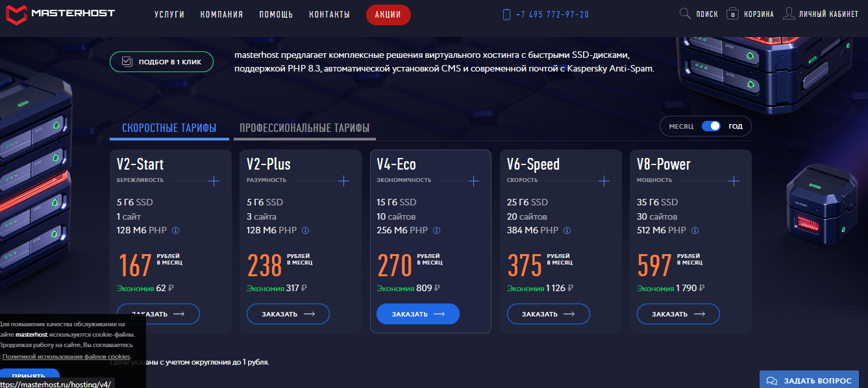Open the Задать вопрос chat button
The height and width of the screenshot is (388, 868).
(810, 380)
